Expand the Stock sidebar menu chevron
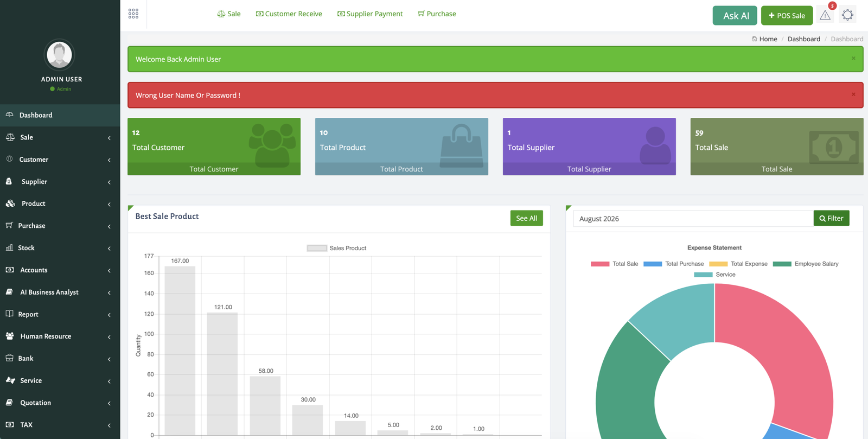868x439 pixels. 109,249
